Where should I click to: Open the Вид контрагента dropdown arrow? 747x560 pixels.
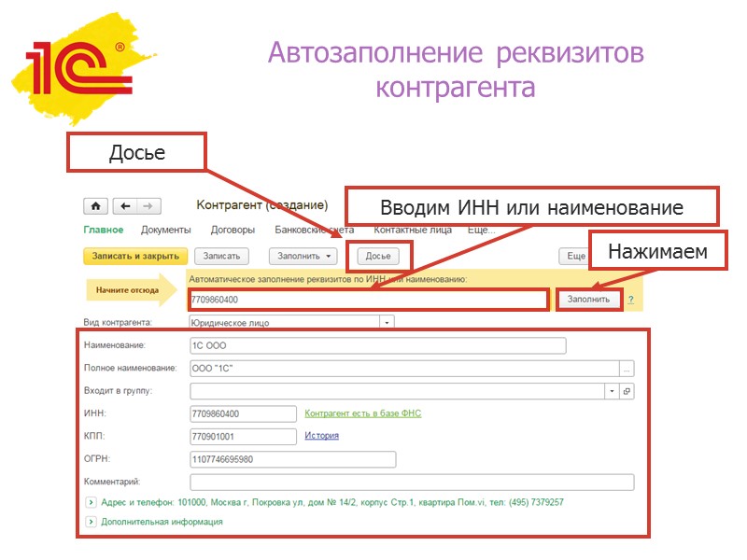coord(387,322)
